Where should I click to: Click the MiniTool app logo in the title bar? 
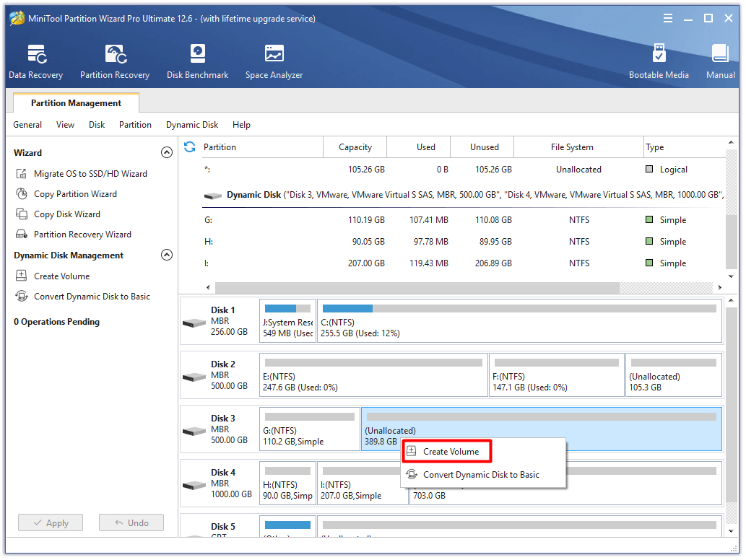(17, 18)
